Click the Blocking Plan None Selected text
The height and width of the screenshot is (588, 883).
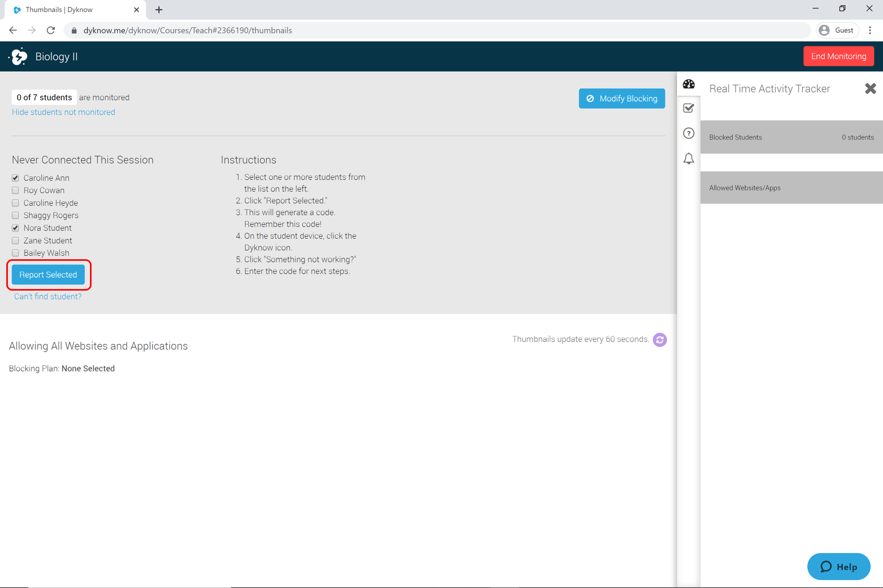[62, 368]
